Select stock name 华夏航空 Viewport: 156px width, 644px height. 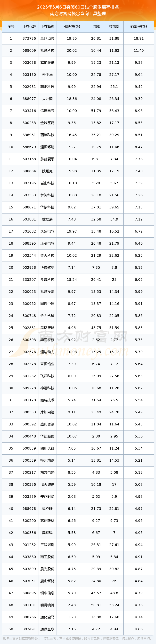[x=47, y=268]
